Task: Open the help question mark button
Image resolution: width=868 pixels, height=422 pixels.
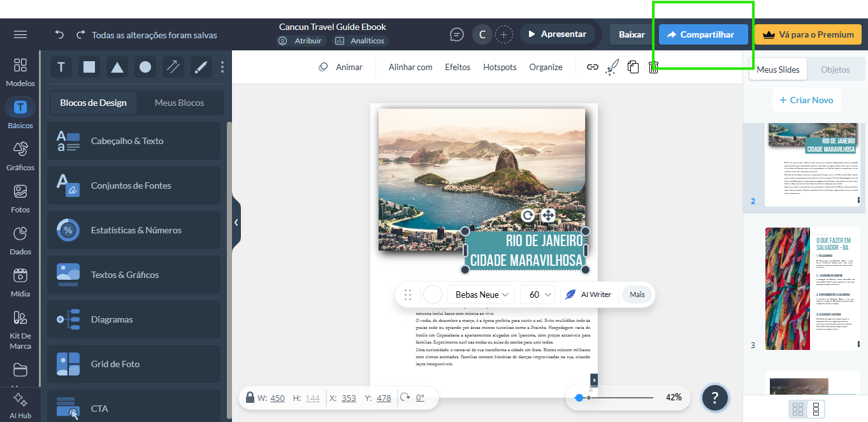Action: [x=715, y=398]
